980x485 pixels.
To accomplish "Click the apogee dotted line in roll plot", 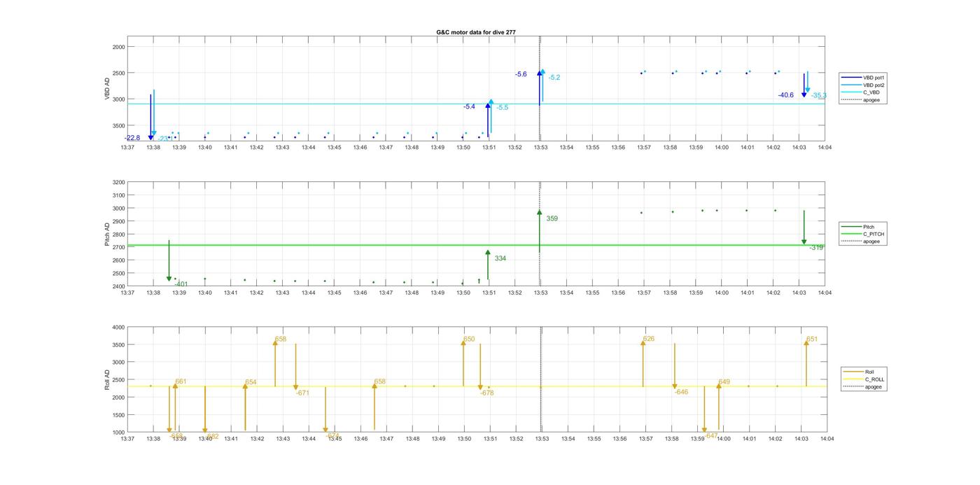I will [x=541, y=380].
